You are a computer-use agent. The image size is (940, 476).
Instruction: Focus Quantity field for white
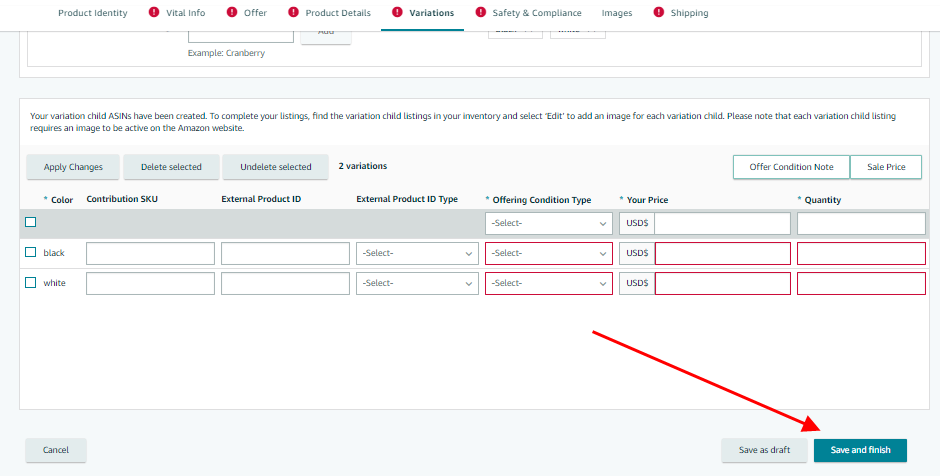(x=861, y=283)
